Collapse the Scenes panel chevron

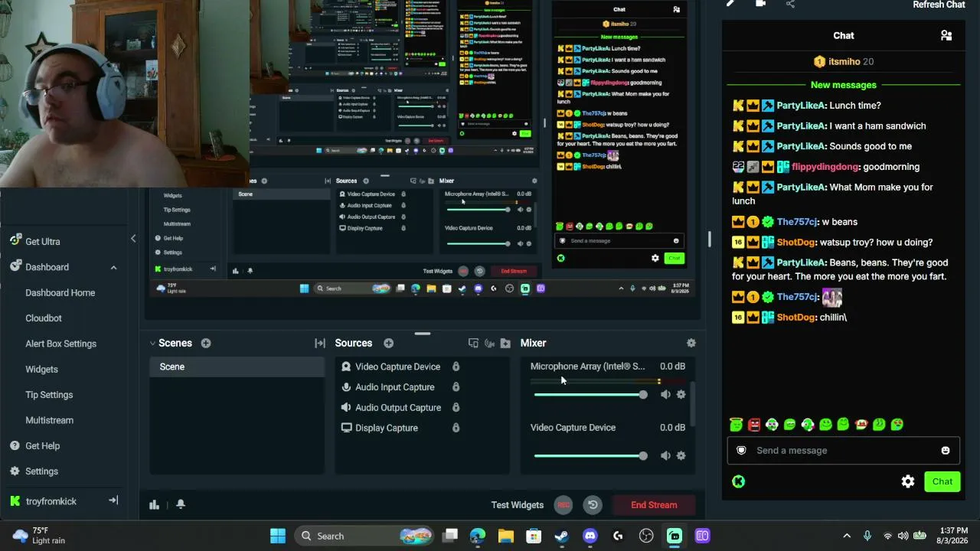(x=152, y=343)
